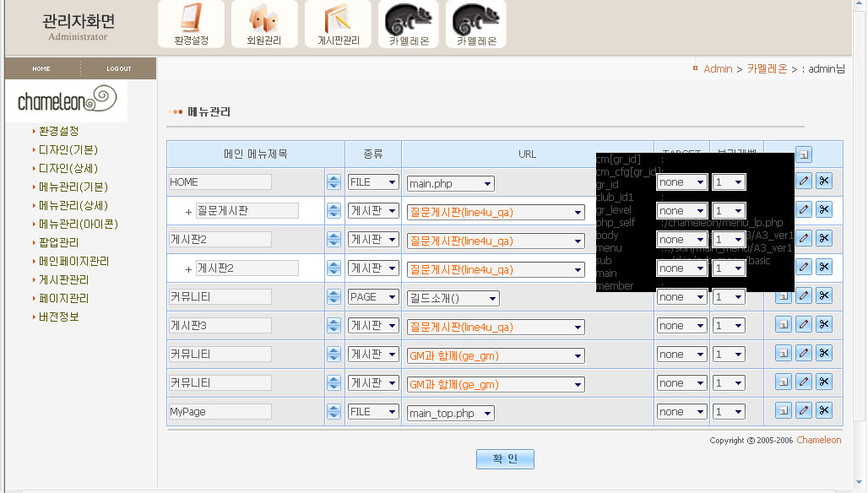Viewport: 868px width, 493px height.
Task: Click the add icon in the table header
Action: click(804, 154)
